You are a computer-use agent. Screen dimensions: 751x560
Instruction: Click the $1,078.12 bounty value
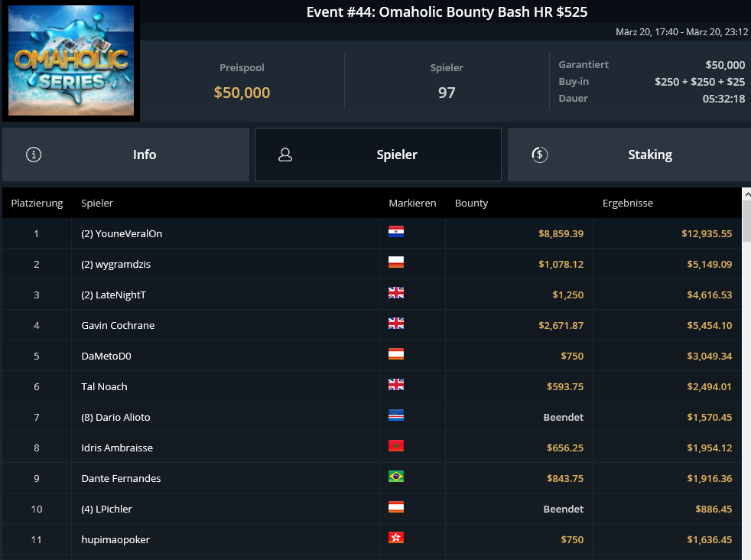[x=561, y=265]
